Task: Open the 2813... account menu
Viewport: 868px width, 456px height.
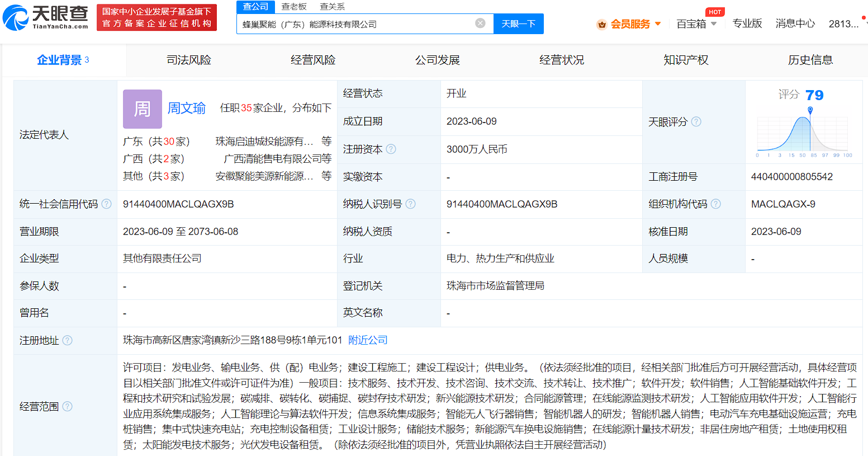Action: click(843, 23)
